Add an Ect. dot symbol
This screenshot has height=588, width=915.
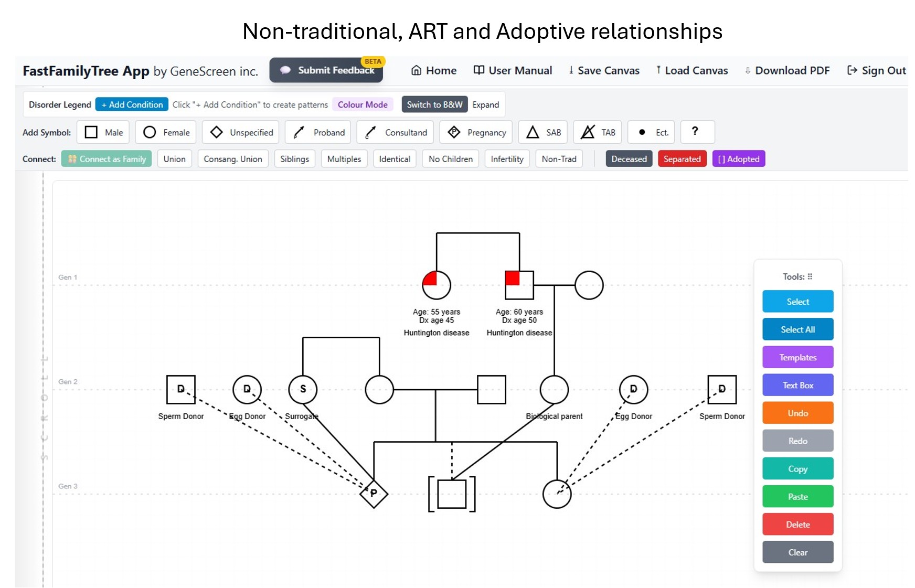coord(651,132)
